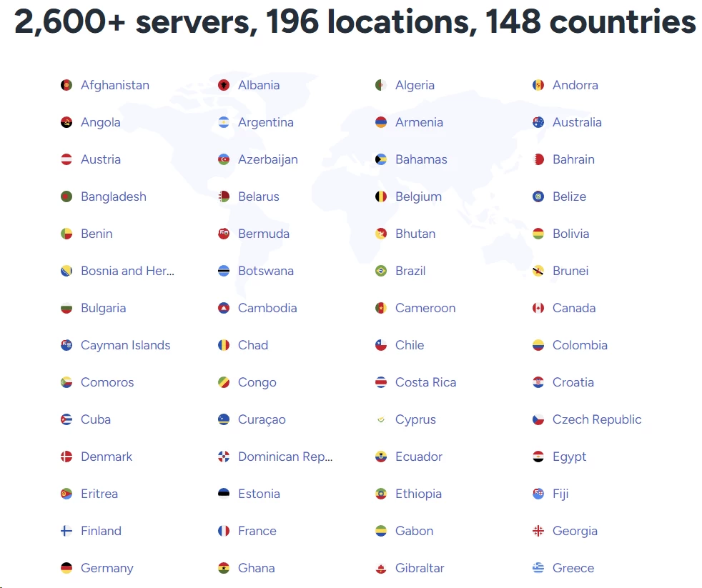Open the Cayman Islands link
The width and height of the screenshot is (702, 588).
click(x=125, y=345)
